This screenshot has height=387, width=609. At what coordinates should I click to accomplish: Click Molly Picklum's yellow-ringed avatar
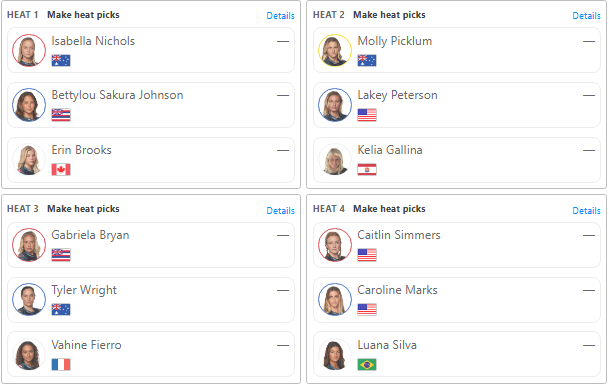click(335, 50)
